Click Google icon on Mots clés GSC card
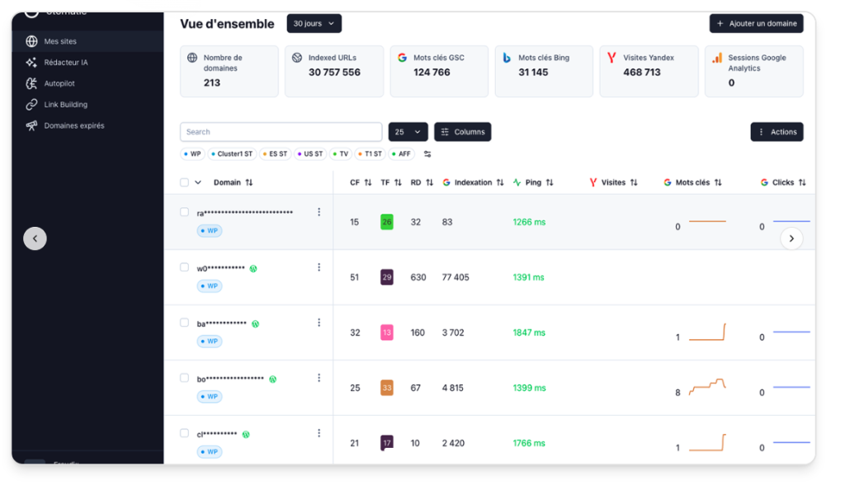The height and width of the screenshot is (504, 845). click(x=402, y=58)
